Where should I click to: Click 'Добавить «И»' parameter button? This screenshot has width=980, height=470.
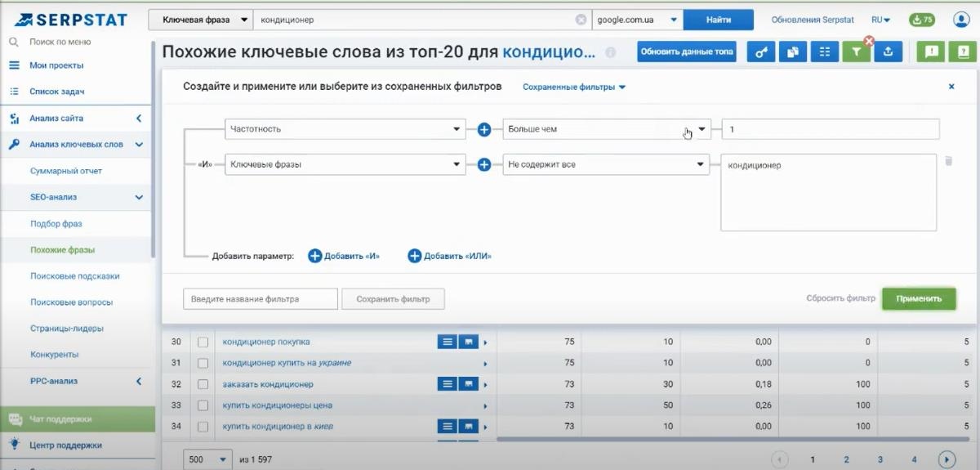point(344,256)
